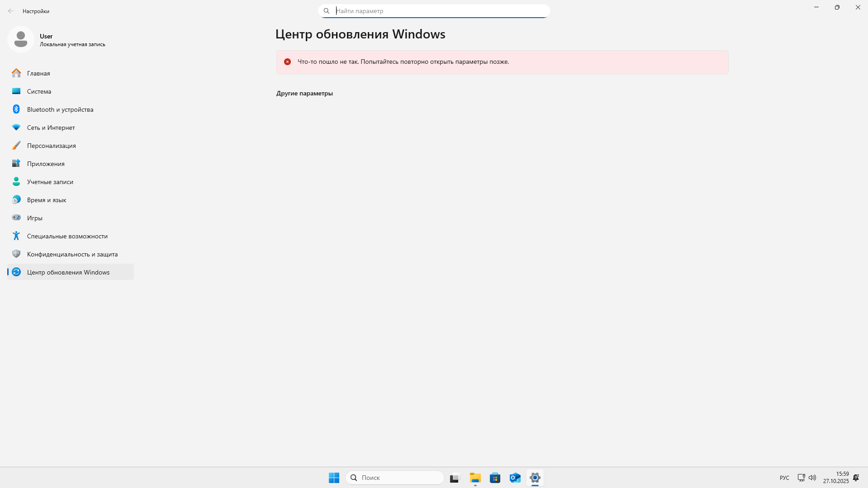Open the taskbar Поиск search box
Image resolution: width=868 pixels, height=488 pixels.
(x=394, y=478)
